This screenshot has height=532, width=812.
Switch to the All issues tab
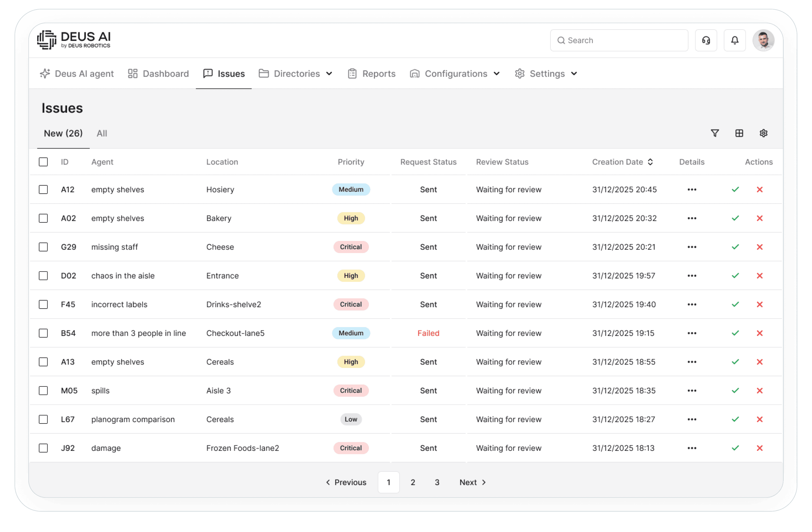click(x=102, y=133)
